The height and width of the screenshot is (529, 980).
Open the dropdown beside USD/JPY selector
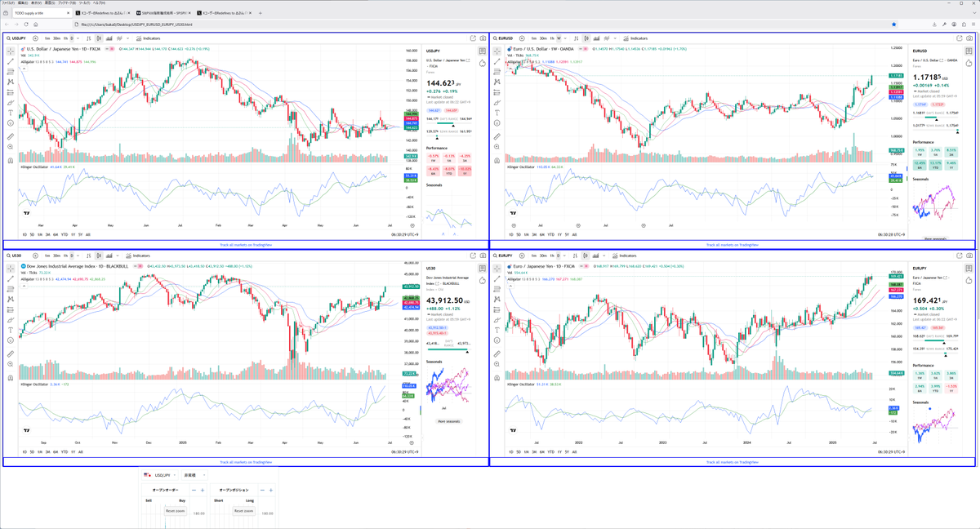194,475
